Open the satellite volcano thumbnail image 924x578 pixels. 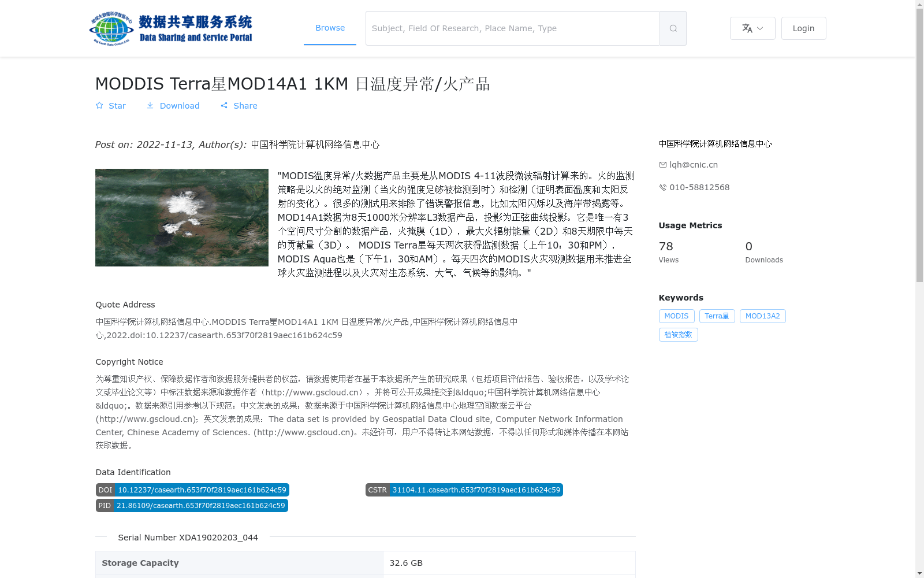click(182, 217)
